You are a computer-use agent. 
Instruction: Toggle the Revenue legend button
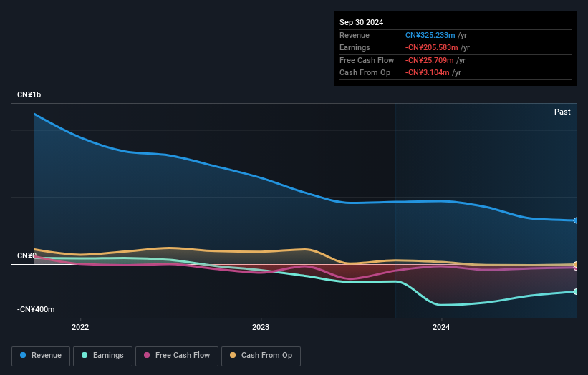[41, 356]
